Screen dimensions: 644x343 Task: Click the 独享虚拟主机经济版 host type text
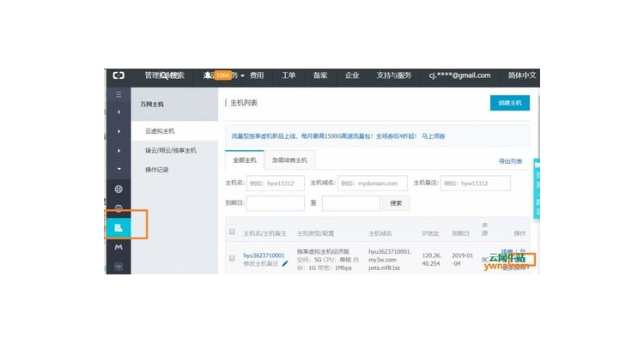(x=323, y=251)
